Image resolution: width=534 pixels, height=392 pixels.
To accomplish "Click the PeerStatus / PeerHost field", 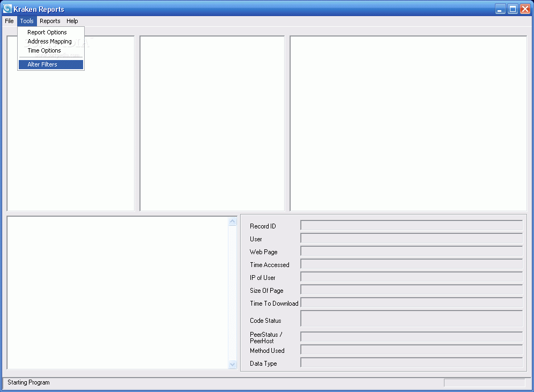I will tap(411, 337).
